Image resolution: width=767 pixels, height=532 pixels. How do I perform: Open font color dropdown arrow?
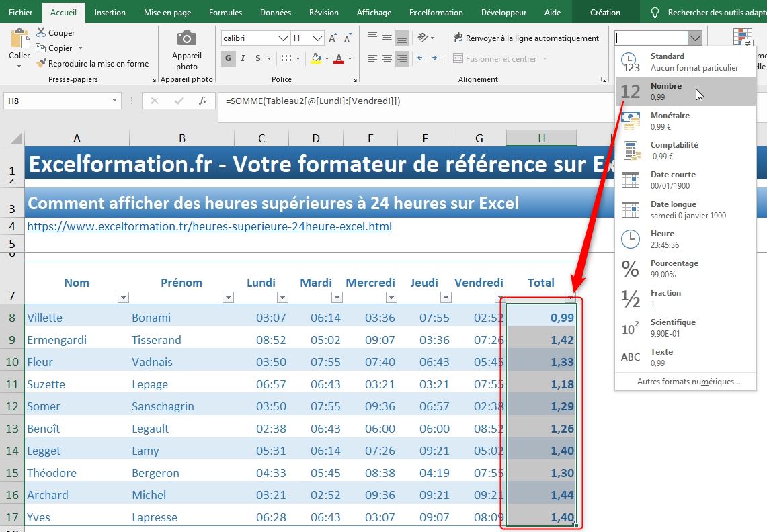point(350,58)
